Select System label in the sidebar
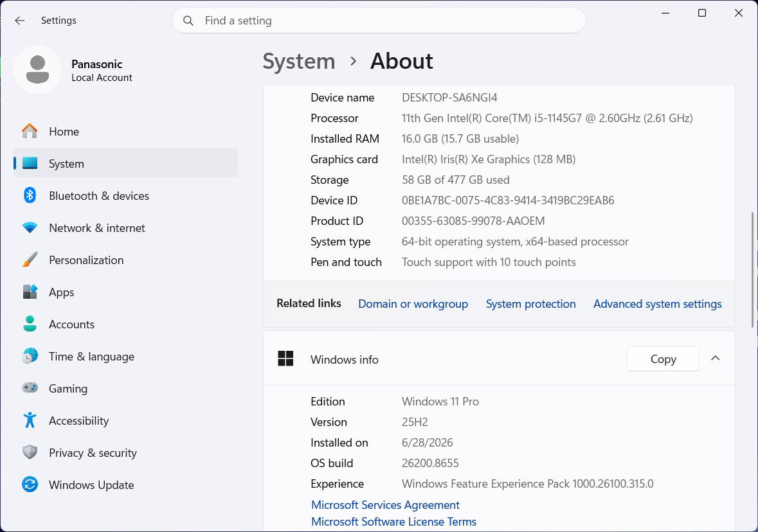The height and width of the screenshot is (532, 758). (x=66, y=164)
